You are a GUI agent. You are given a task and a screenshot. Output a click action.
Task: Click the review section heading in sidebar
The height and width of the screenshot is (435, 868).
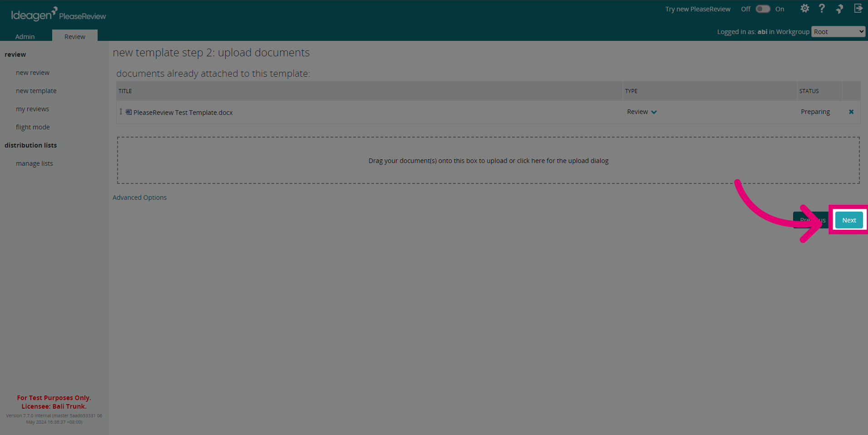tap(15, 54)
